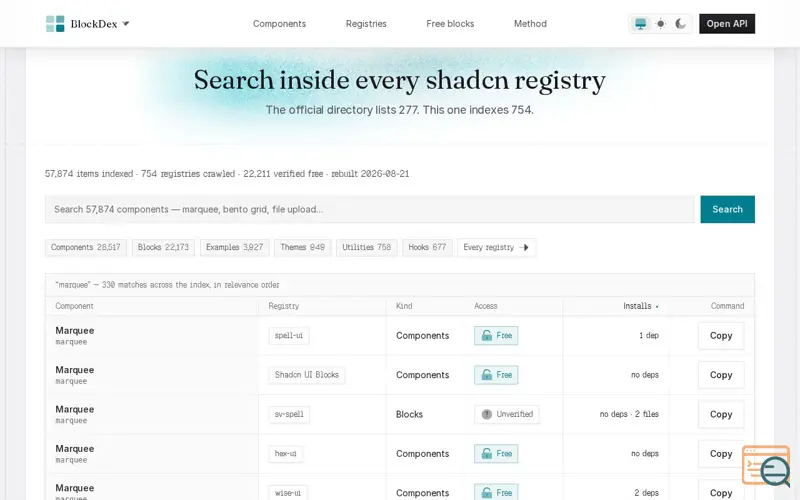Open the Marquee component in spell-ui row

[x=74, y=331]
